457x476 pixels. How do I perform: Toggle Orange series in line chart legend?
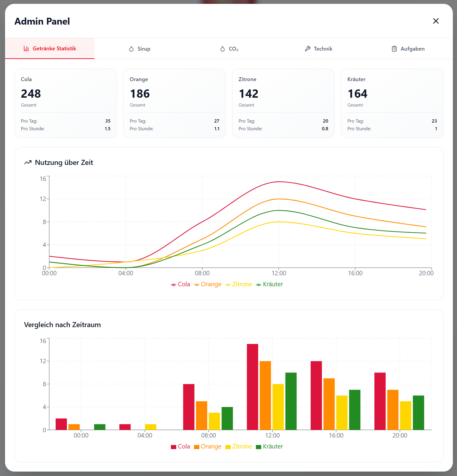pyautogui.click(x=208, y=284)
